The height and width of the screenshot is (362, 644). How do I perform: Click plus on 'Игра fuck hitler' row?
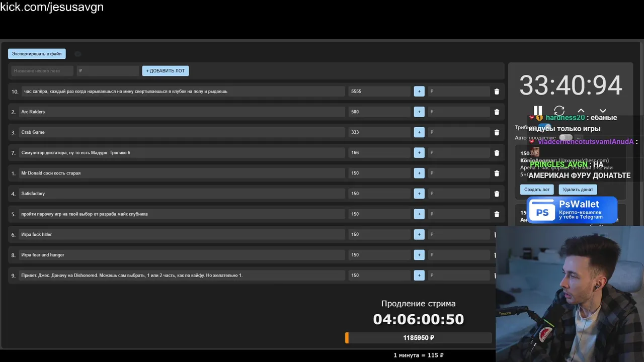coord(419,234)
